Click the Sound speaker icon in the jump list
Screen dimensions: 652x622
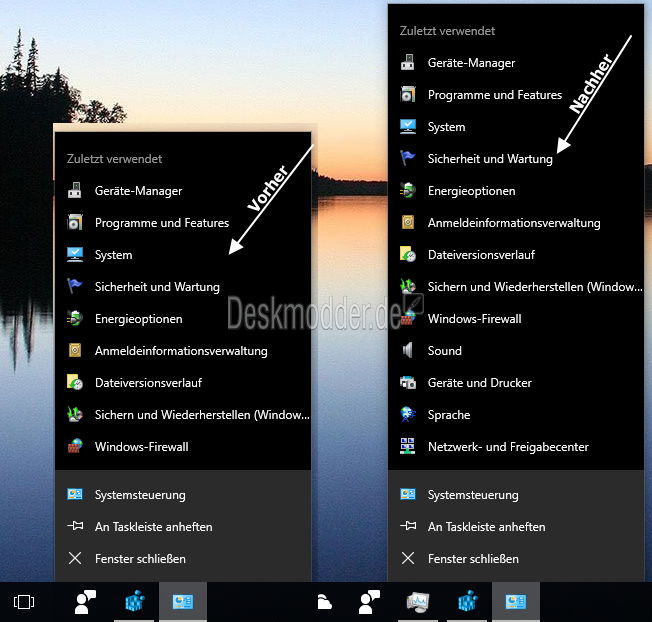tap(407, 351)
